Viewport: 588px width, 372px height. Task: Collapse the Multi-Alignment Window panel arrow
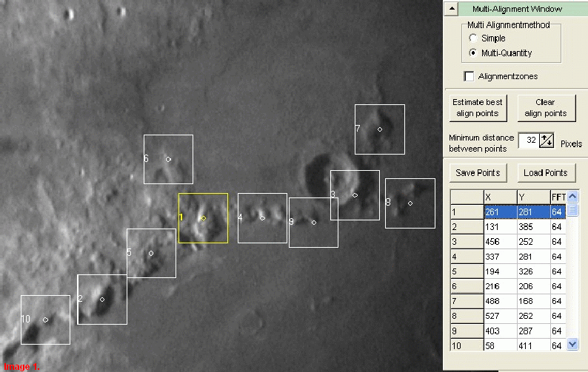pyautogui.click(x=451, y=9)
